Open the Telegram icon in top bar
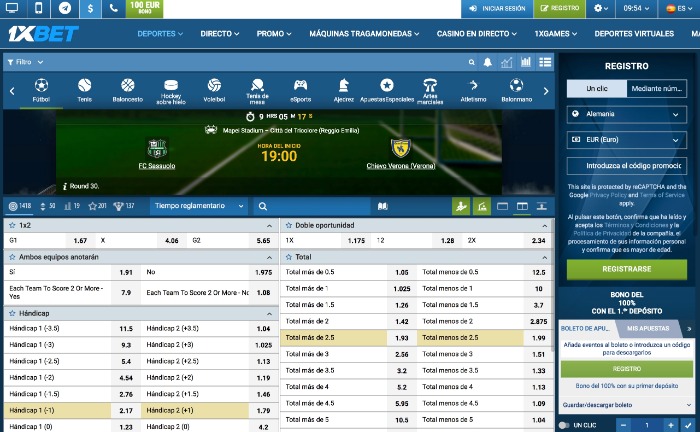Image resolution: width=700 pixels, height=432 pixels. click(x=65, y=8)
